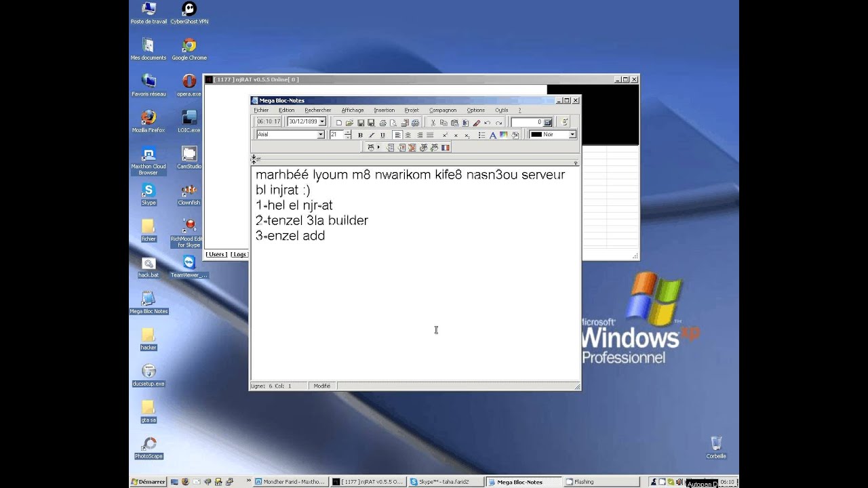The height and width of the screenshot is (488, 868).
Task: Click the Redo arrow icon
Action: pyautogui.click(x=499, y=123)
